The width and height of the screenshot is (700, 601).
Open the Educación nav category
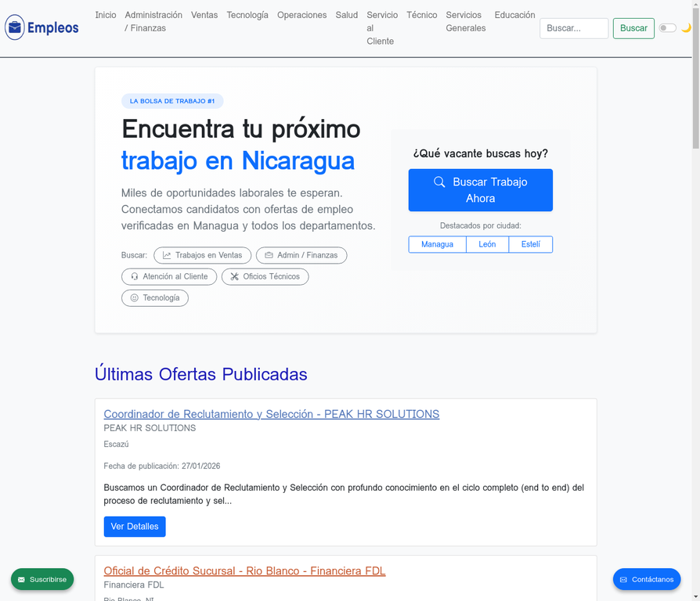514,15
